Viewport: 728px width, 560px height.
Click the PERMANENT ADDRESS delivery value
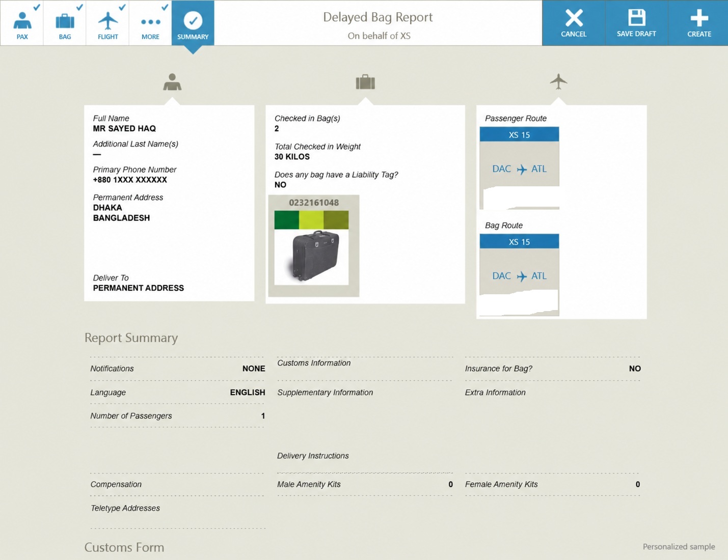pos(139,288)
